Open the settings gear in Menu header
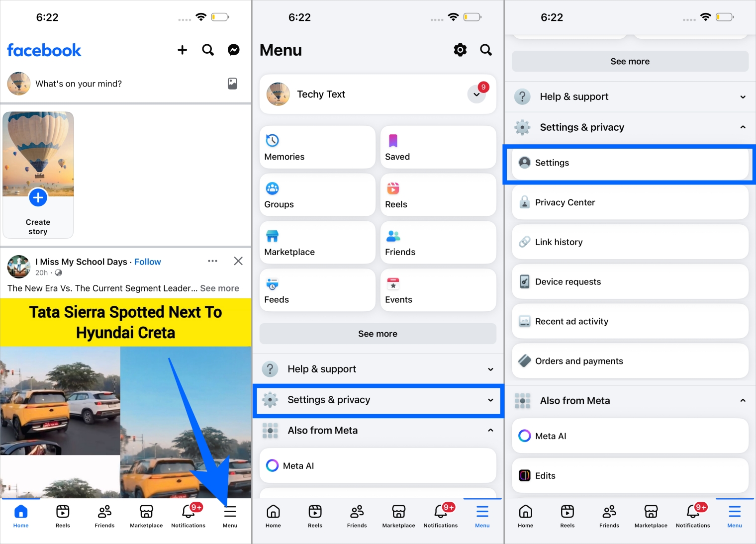The width and height of the screenshot is (756, 544). click(460, 50)
